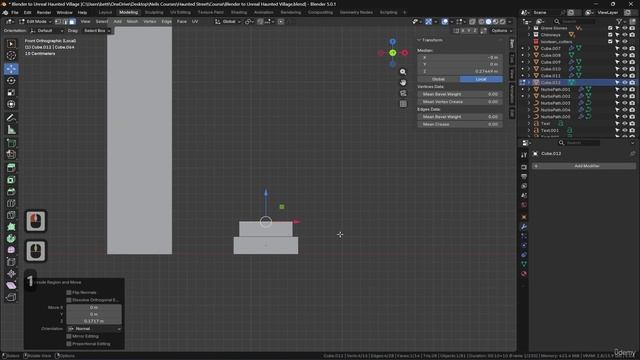The width and height of the screenshot is (640, 360).
Task: Open the Select Box drag dropdown
Action: [x=97, y=31]
